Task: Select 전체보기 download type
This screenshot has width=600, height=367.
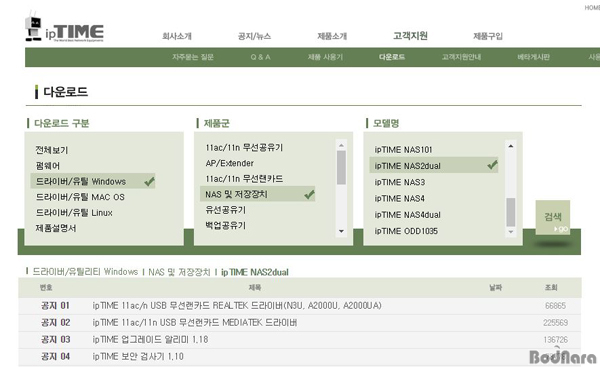Action: point(52,150)
